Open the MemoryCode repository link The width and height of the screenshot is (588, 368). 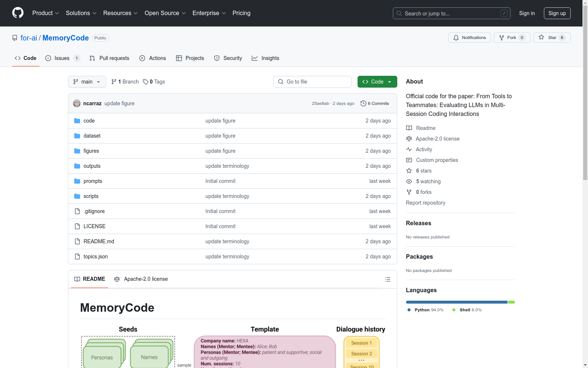click(65, 38)
